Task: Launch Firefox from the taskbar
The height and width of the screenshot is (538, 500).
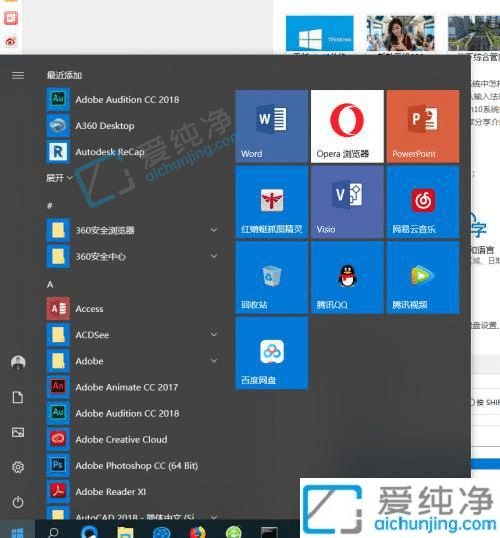Action: (x=198, y=532)
